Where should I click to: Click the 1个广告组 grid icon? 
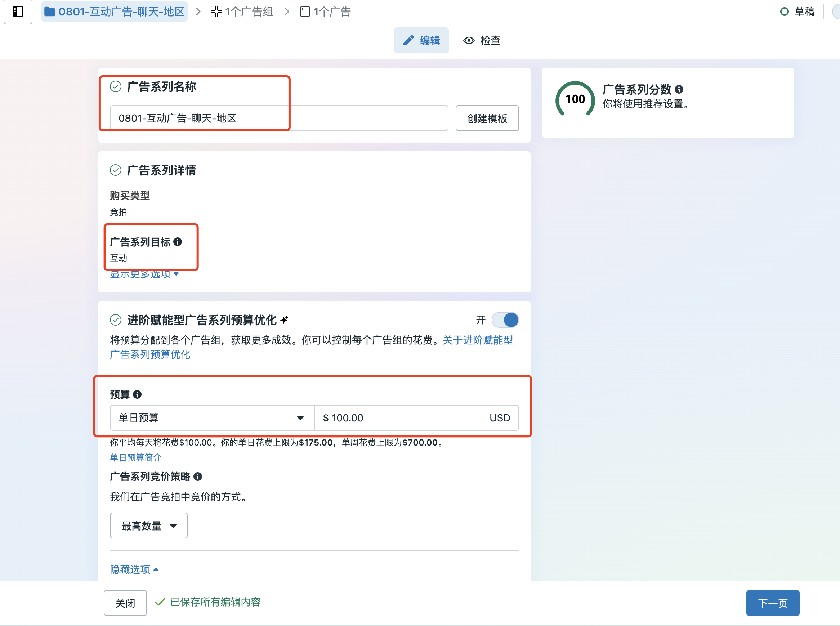tap(216, 12)
